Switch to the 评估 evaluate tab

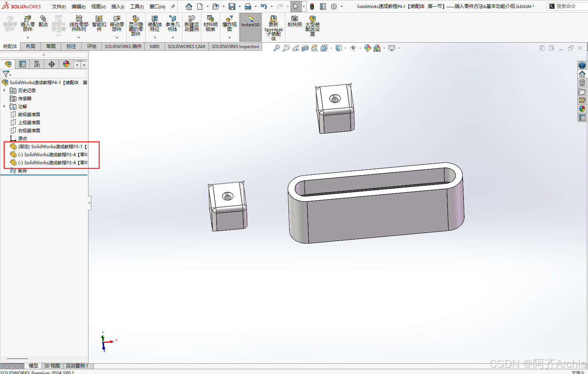[92, 46]
